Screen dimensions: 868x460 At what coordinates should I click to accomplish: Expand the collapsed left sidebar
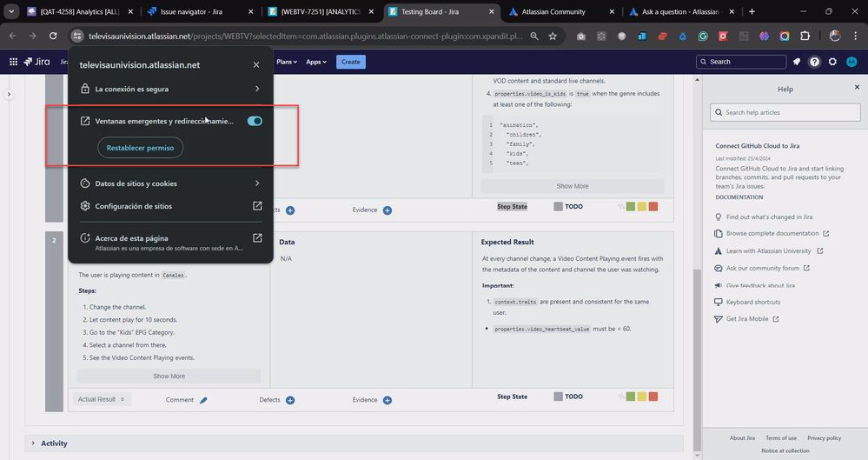(9, 94)
